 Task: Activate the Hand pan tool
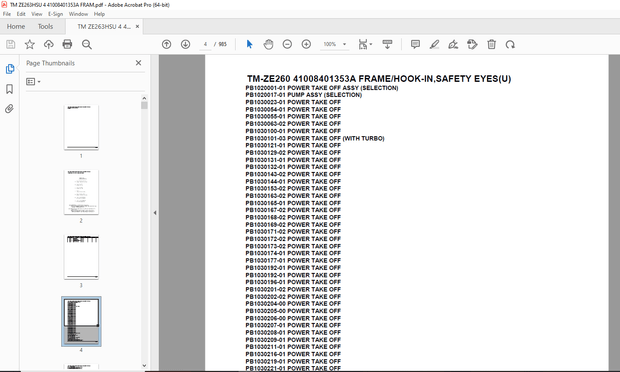[268, 44]
